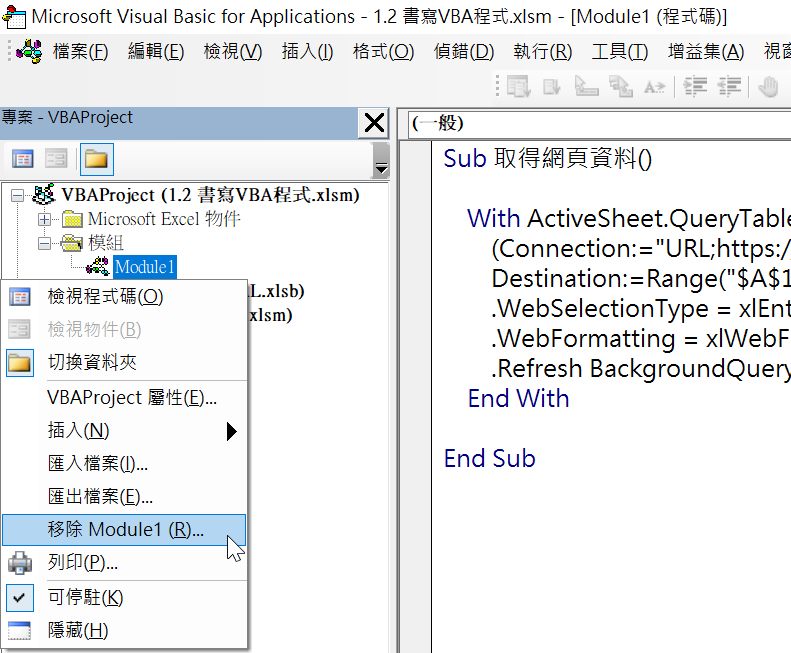791x653 pixels.
Task: Open the 編輯(E) menu
Action: tap(156, 51)
